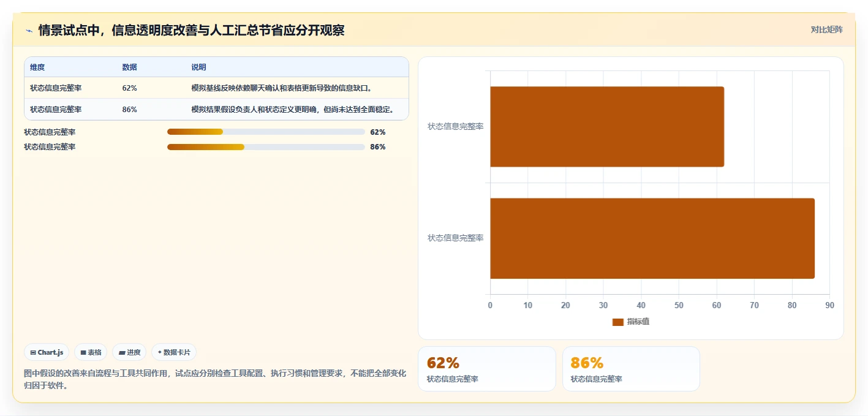Click the lightning icon before the card title

(x=29, y=30)
